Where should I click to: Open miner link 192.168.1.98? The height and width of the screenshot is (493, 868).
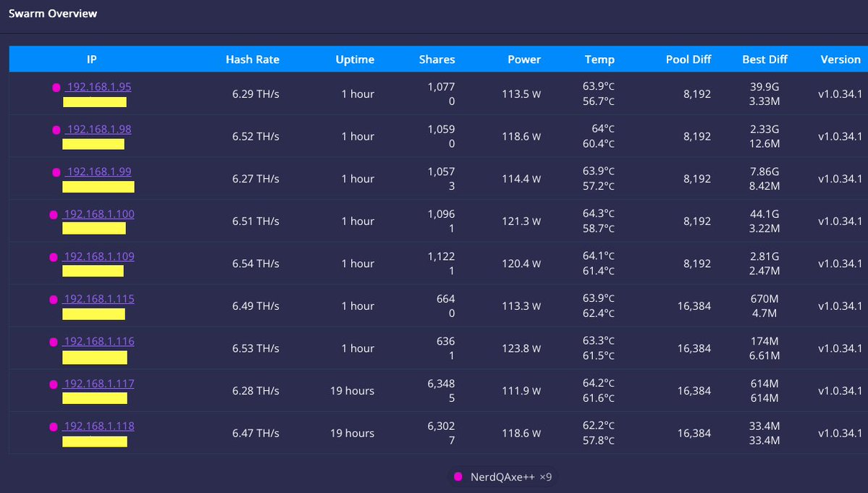98,130
